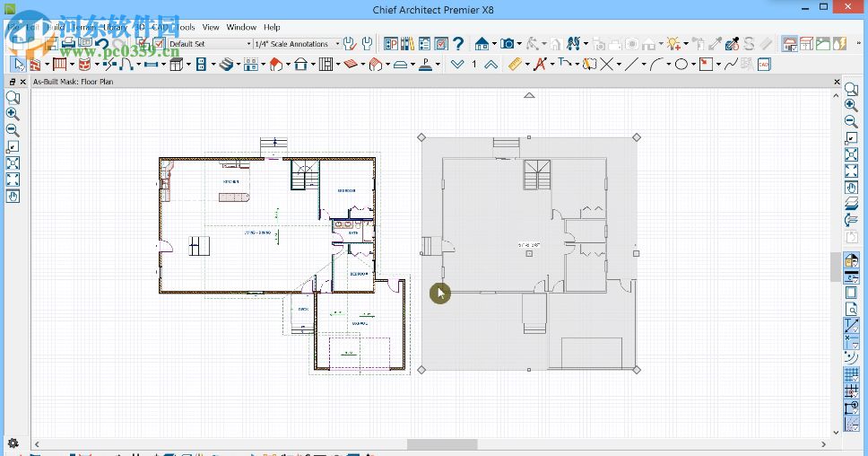Click the Go Down One Floor arrow

click(457, 65)
